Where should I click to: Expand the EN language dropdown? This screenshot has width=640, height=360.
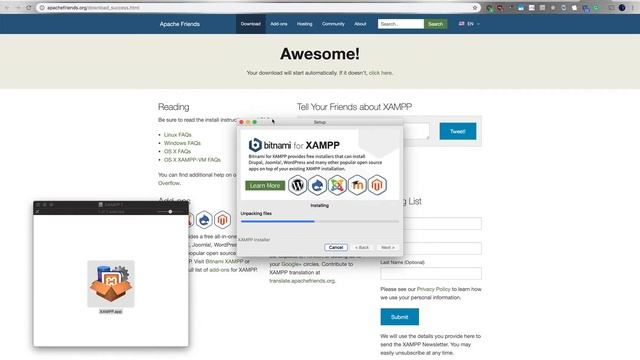[x=469, y=24]
